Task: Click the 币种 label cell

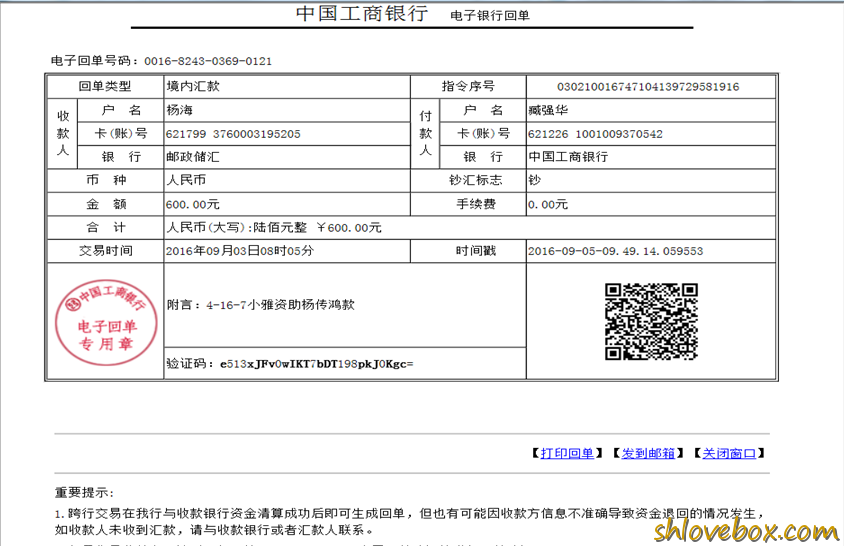Action: pos(106,180)
